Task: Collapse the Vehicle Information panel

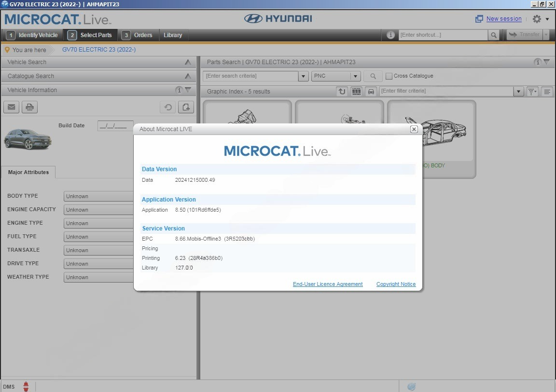Action: click(188, 90)
